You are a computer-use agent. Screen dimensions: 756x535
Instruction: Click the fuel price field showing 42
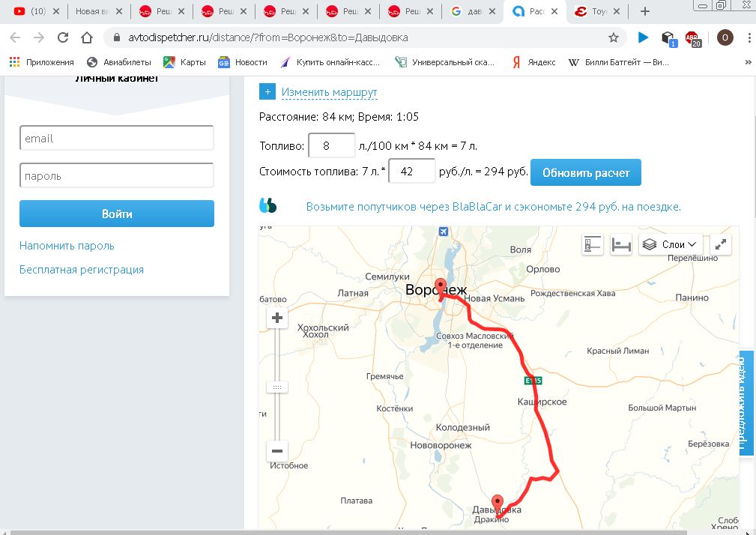(412, 171)
